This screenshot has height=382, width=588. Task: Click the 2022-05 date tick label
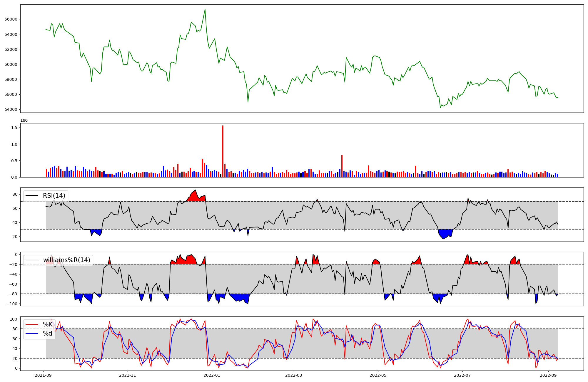[x=378, y=375]
